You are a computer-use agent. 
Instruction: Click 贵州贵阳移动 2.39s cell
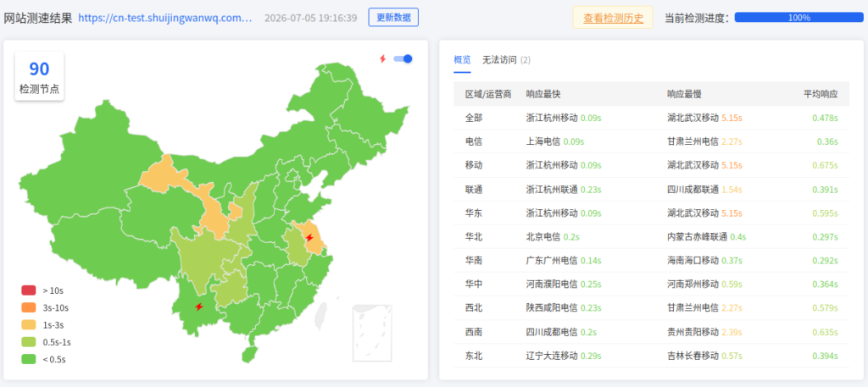click(704, 332)
